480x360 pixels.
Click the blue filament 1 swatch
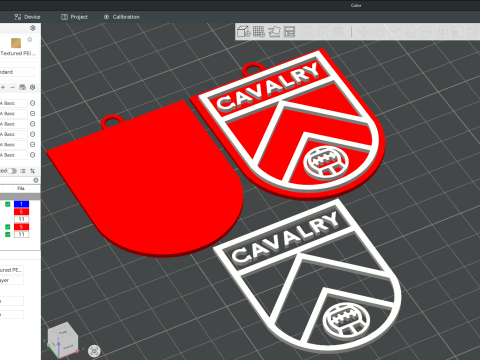[21, 204]
